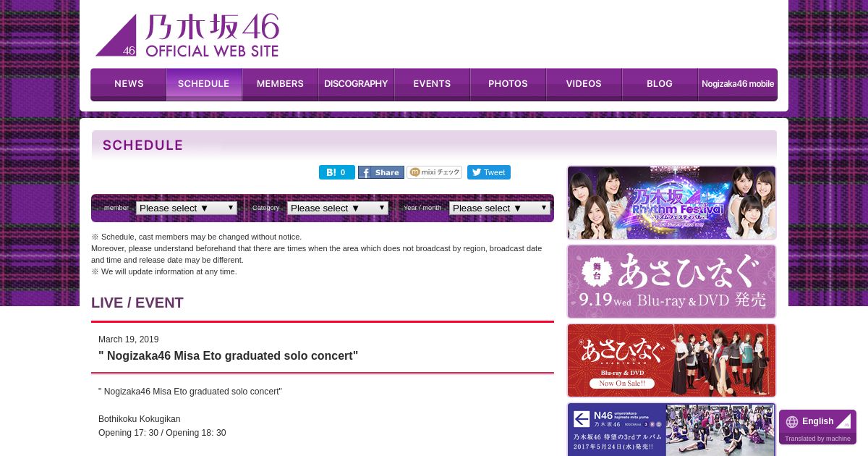The width and height of the screenshot is (868, 456).
Task: Click the Nogizaka46 official site logo
Action: click(x=187, y=35)
